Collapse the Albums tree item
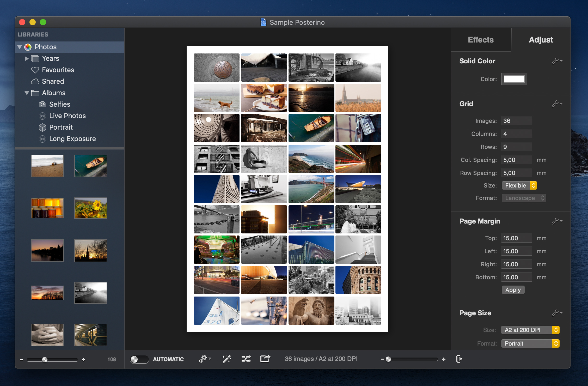Viewport: 588px width, 386px height. [27, 93]
